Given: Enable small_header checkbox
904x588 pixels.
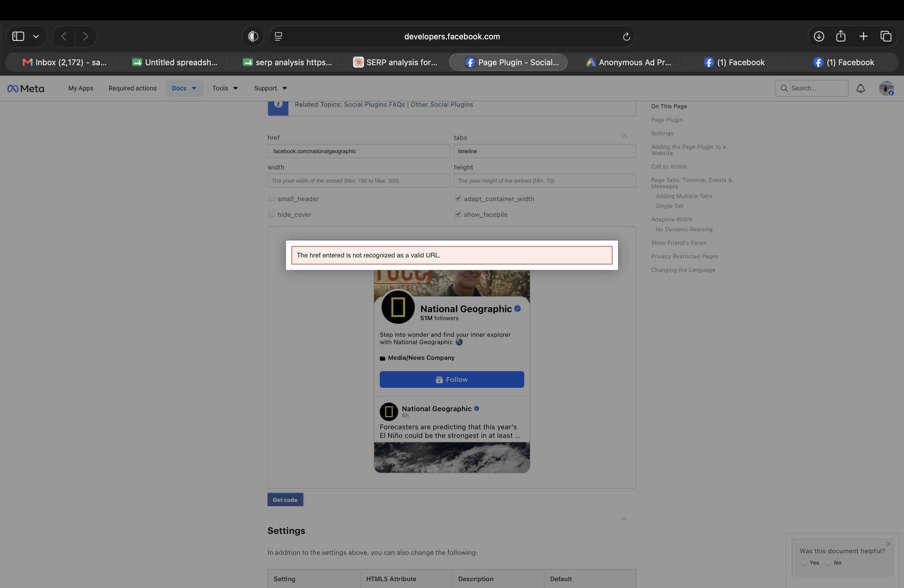Looking at the screenshot, I should point(272,198).
